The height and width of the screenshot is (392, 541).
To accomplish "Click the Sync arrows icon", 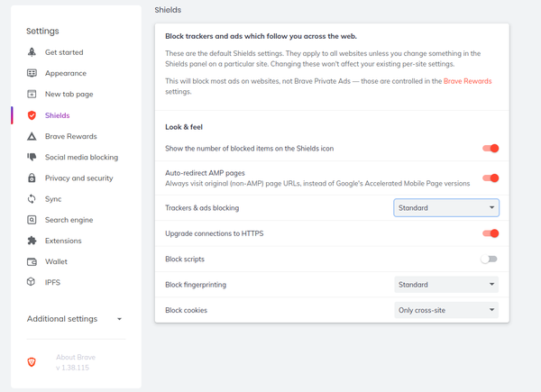I will (x=32, y=198).
